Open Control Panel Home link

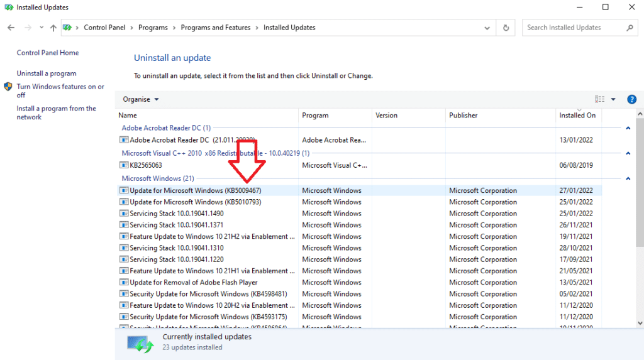pyautogui.click(x=48, y=53)
